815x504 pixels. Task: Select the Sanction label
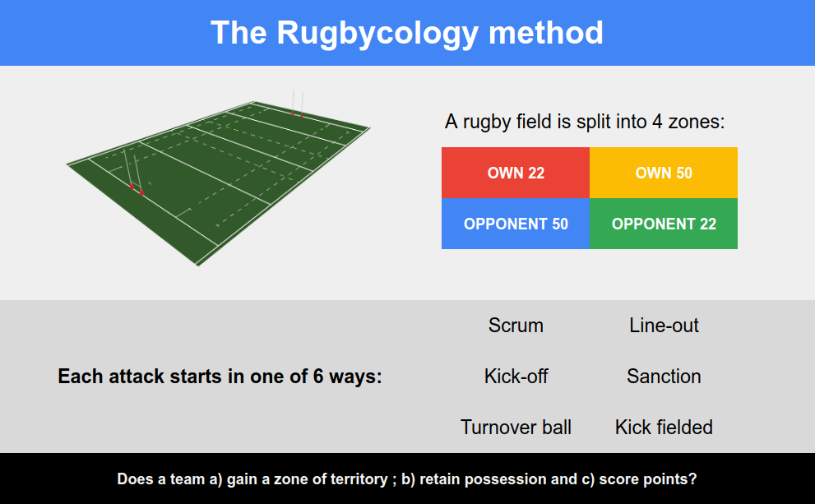point(664,377)
